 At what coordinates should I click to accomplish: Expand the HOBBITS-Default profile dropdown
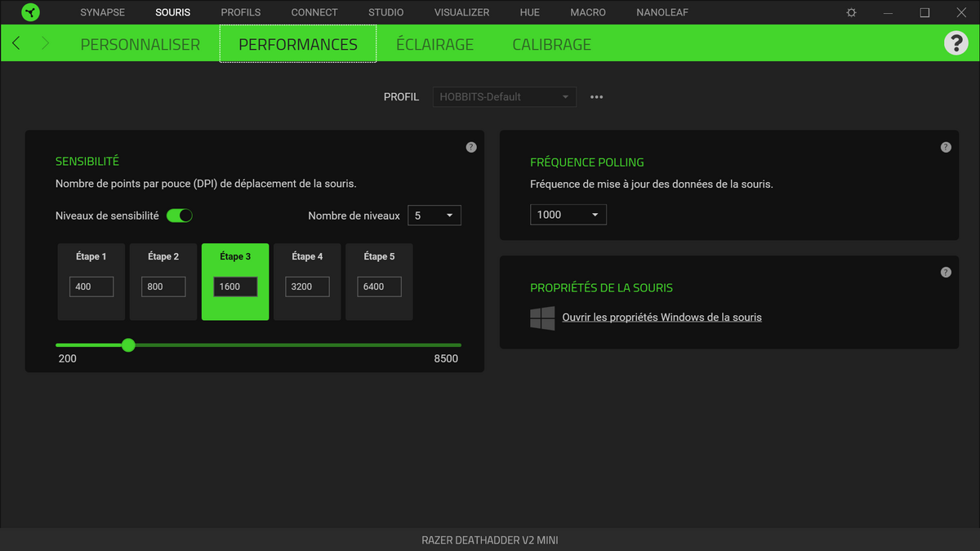(x=504, y=97)
